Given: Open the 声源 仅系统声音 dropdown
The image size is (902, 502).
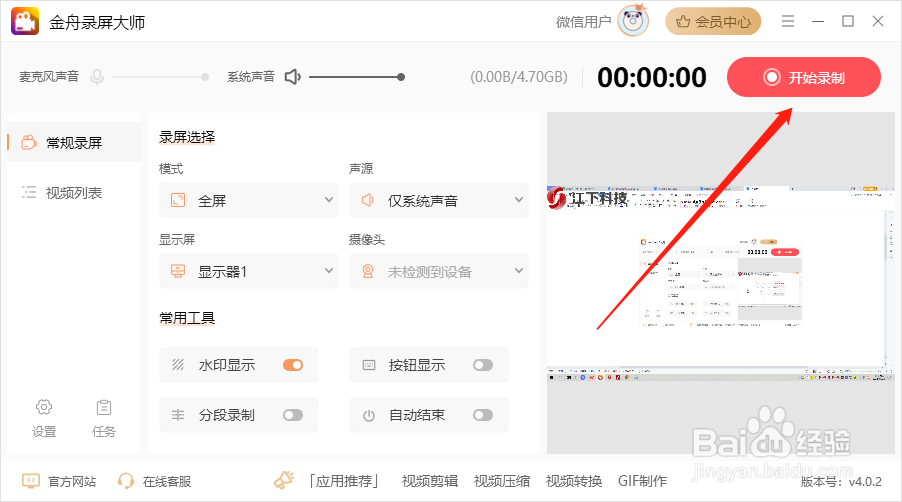Looking at the screenshot, I should click(x=438, y=200).
